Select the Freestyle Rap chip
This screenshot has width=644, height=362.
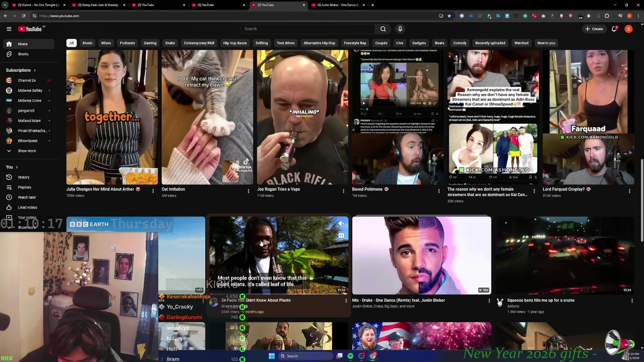(355, 43)
